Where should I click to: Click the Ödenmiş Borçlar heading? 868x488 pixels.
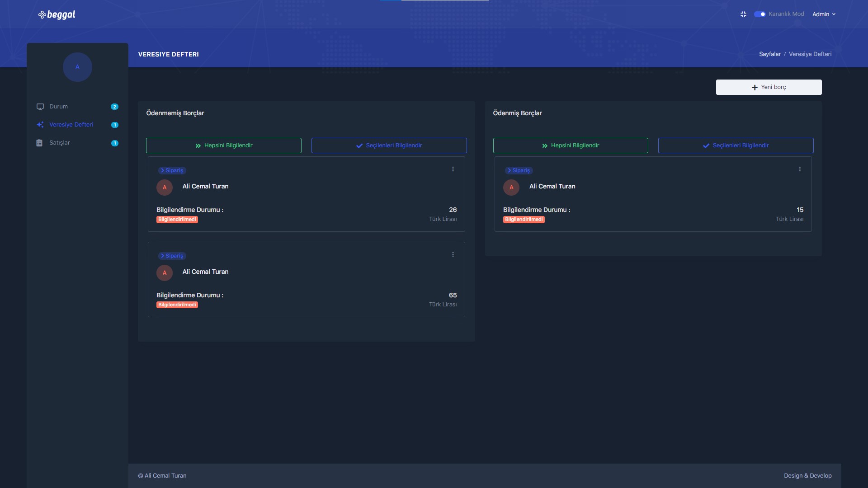tap(517, 113)
